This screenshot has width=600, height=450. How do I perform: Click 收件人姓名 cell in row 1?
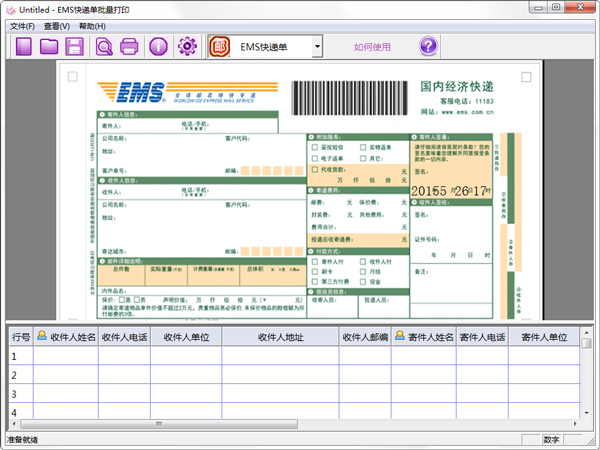pos(66,356)
